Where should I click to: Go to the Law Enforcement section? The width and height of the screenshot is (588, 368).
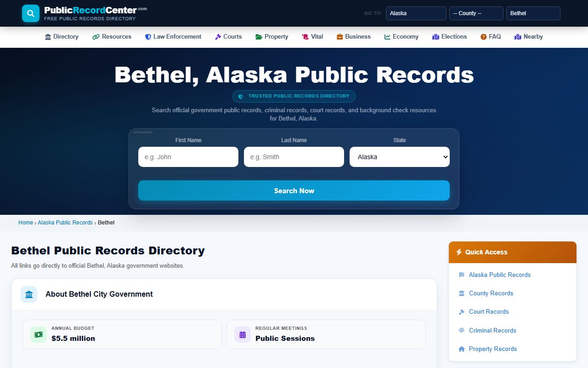coord(173,37)
